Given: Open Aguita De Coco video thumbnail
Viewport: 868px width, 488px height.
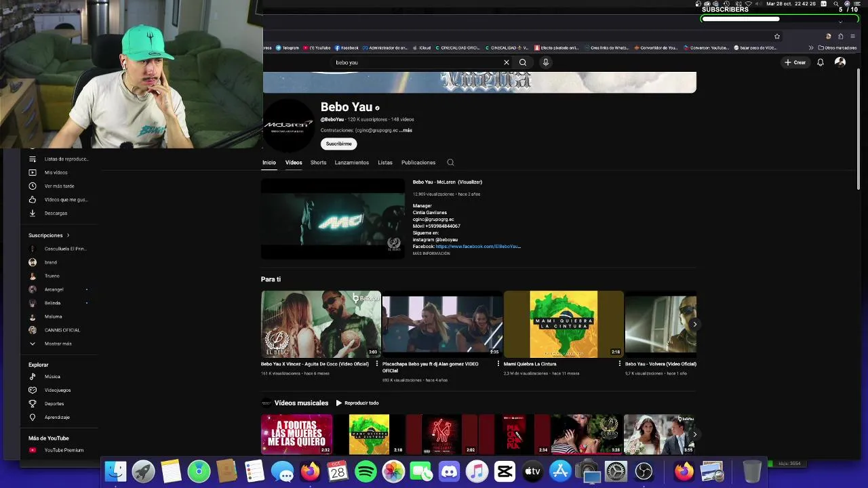Looking at the screenshot, I should 321,324.
